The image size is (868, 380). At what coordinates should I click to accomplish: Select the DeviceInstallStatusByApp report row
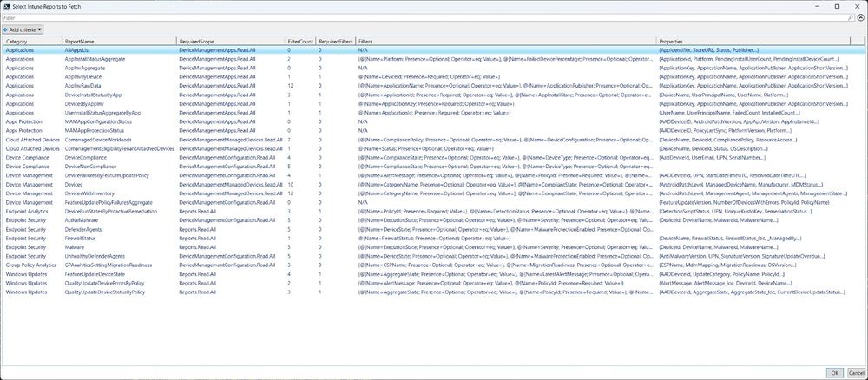(x=433, y=95)
